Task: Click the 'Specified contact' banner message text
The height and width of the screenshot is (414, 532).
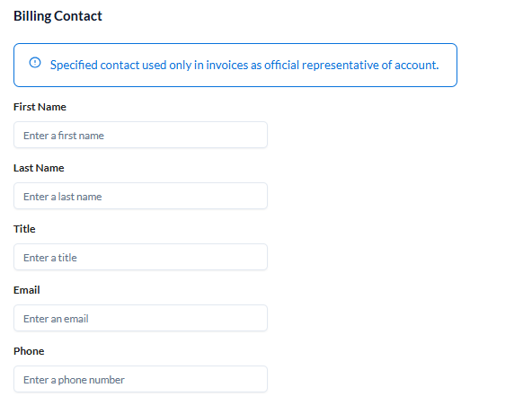Action: pos(244,65)
